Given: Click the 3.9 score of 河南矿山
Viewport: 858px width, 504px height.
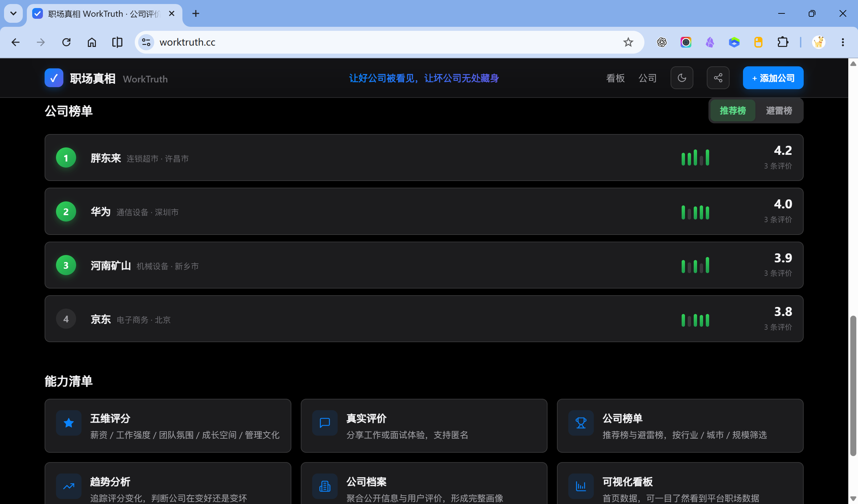Looking at the screenshot, I should (783, 258).
